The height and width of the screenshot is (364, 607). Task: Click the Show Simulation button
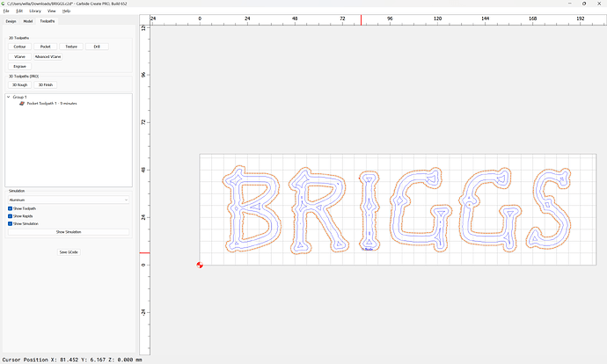[x=69, y=232]
